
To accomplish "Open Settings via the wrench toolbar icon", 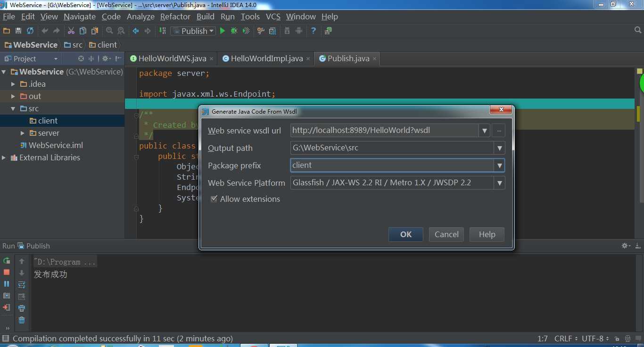I will [261, 31].
